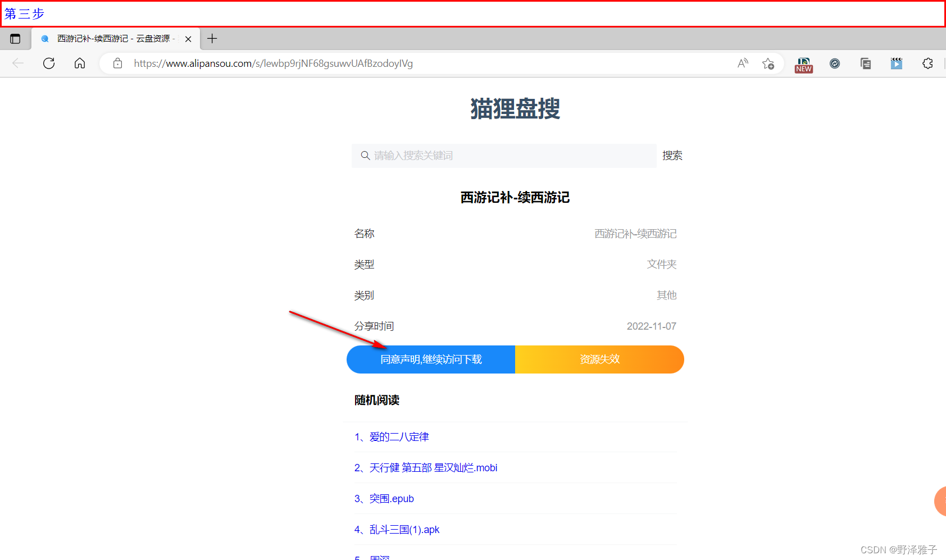Click the 搜索 button
This screenshot has width=946, height=560.
pyautogui.click(x=672, y=156)
